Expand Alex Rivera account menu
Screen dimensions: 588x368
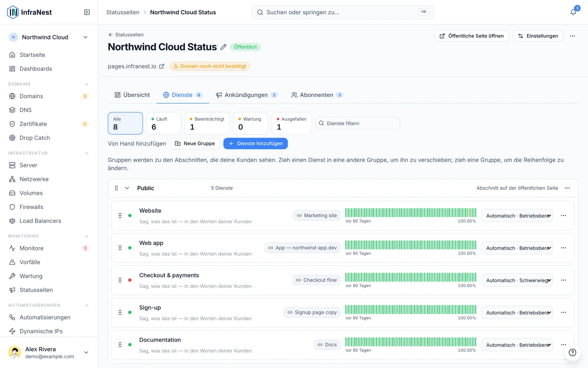(49, 352)
